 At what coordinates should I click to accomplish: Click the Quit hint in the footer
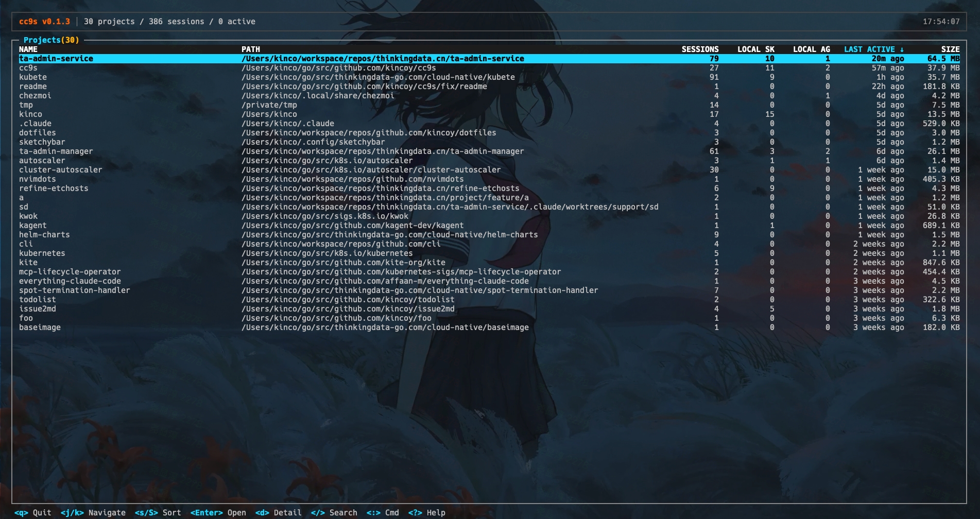pyautogui.click(x=32, y=512)
